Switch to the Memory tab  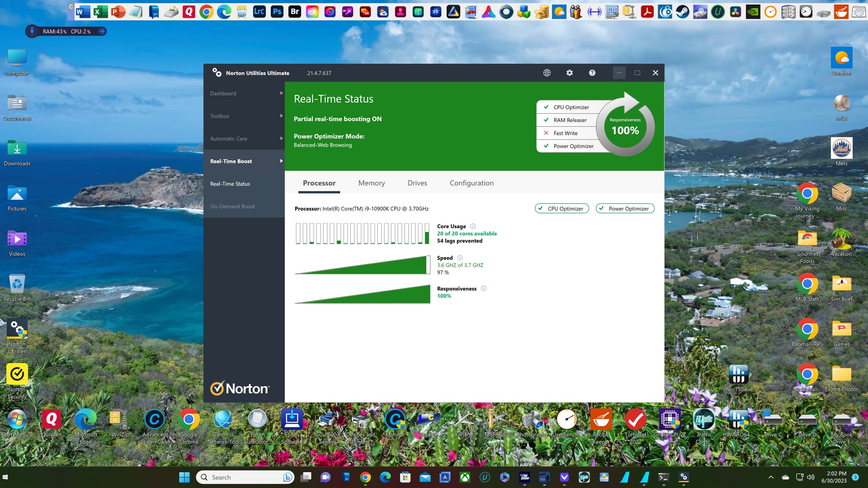tap(371, 183)
